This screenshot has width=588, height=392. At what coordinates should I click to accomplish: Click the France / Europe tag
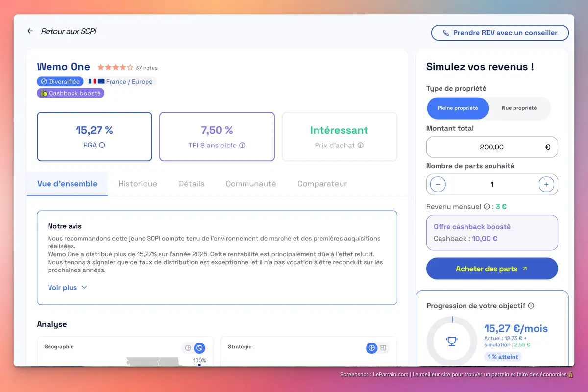[x=121, y=82]
